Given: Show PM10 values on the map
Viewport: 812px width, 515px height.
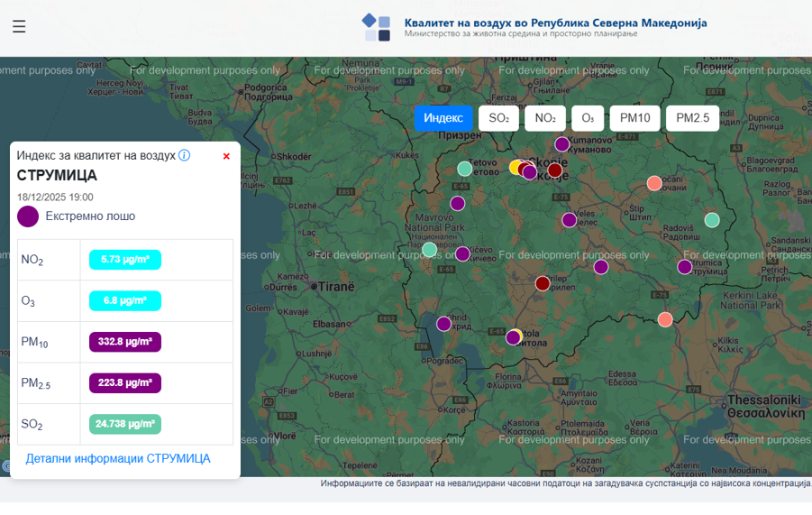Looking at the screenshot, I should tap(635, 118).
